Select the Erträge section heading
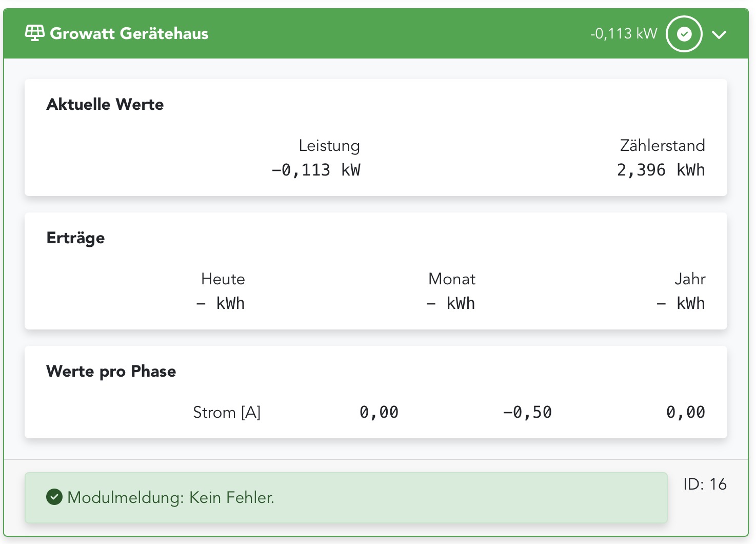Viewport: 756px width, 544px height. tap(75, 238)
